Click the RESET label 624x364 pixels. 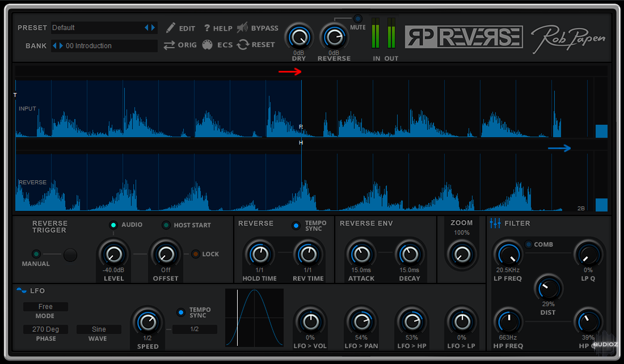[x=263, y=45]
